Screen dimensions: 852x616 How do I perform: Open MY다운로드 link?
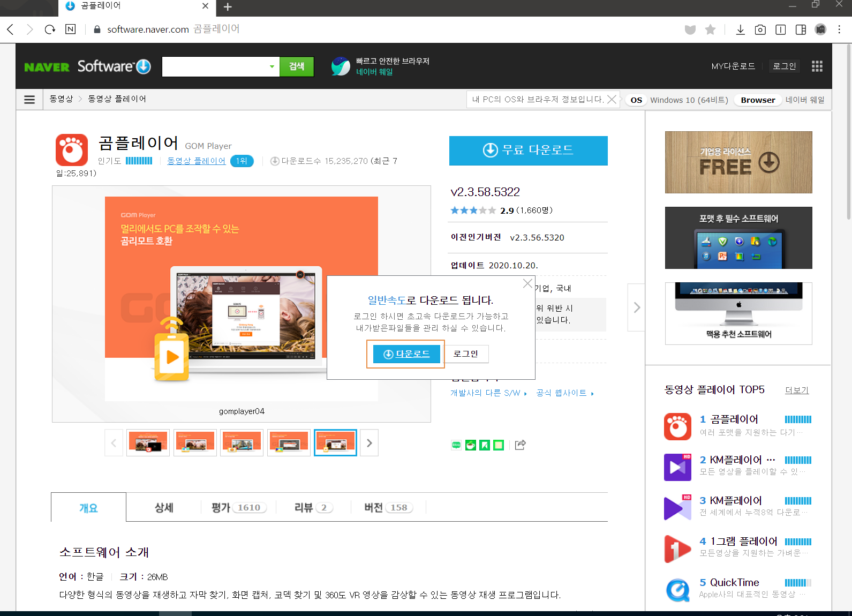(733, 66)
